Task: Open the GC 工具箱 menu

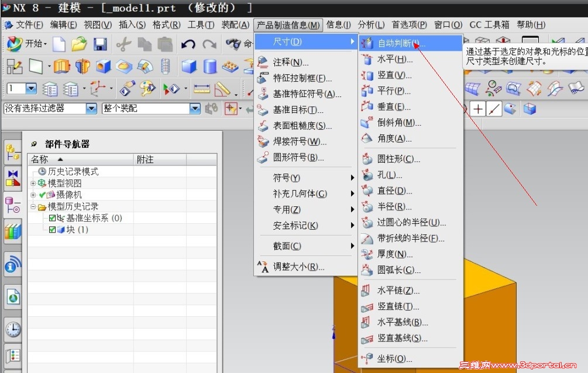Action: 489,25
